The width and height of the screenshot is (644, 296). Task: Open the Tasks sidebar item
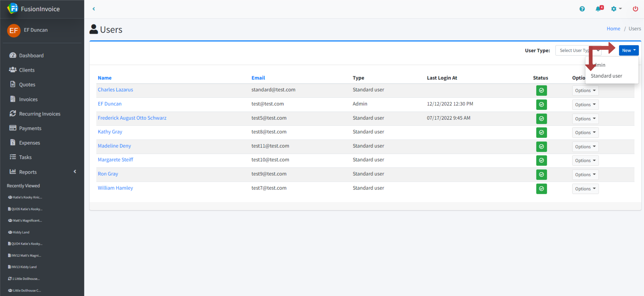point(25,157)
